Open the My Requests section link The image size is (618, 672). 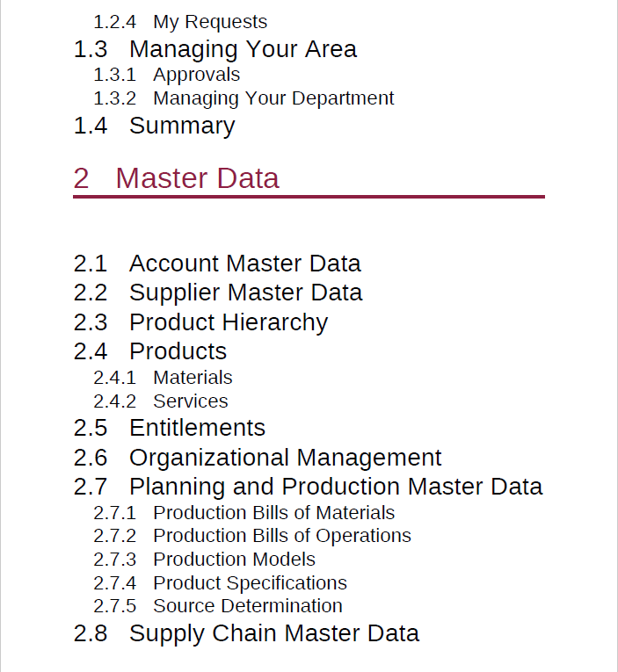click(x=209, y=22)
